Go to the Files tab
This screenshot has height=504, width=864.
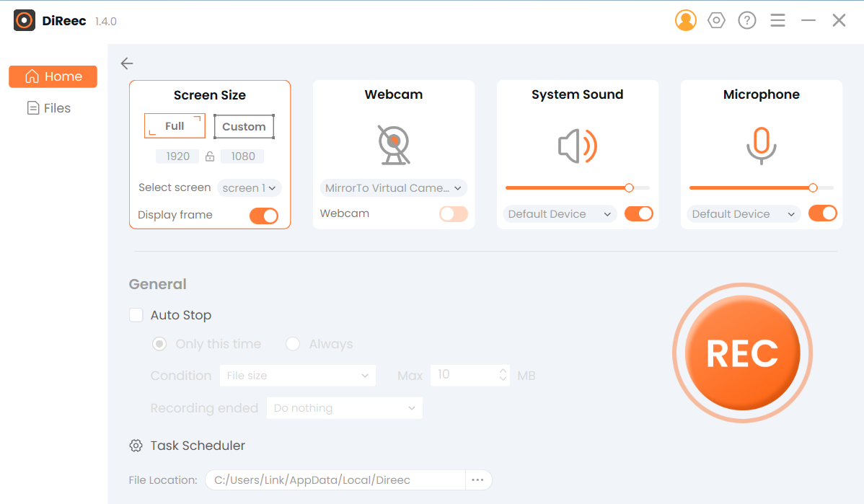pos(49,108)
